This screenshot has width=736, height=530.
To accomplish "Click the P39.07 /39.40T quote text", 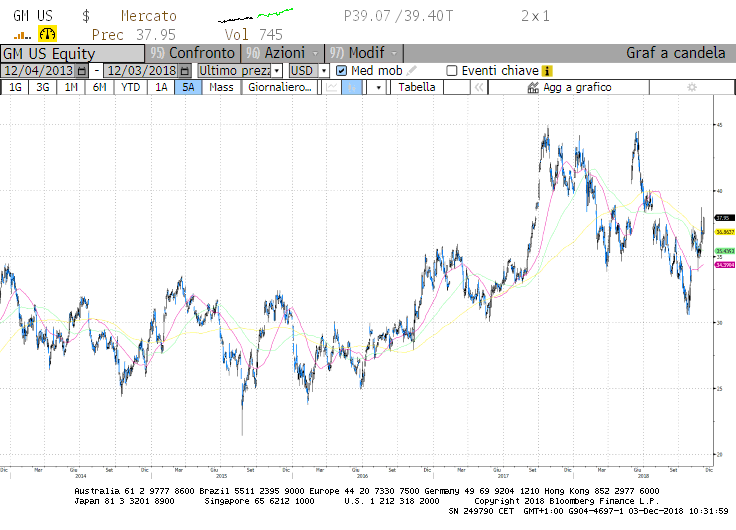I will click(x=398, y=16).
